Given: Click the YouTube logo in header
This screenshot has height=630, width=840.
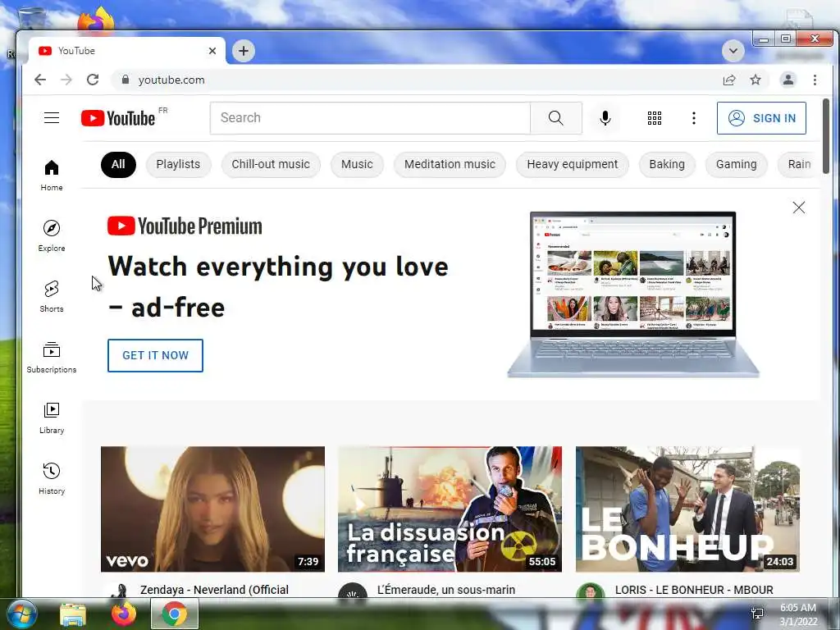Looking at the screenshot, I should click(118, 118).
